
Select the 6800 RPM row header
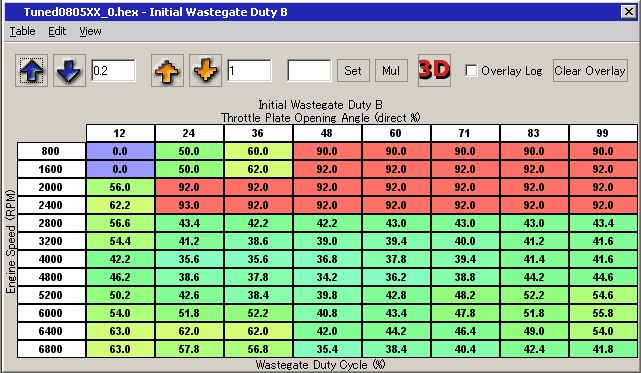[51, 349]
